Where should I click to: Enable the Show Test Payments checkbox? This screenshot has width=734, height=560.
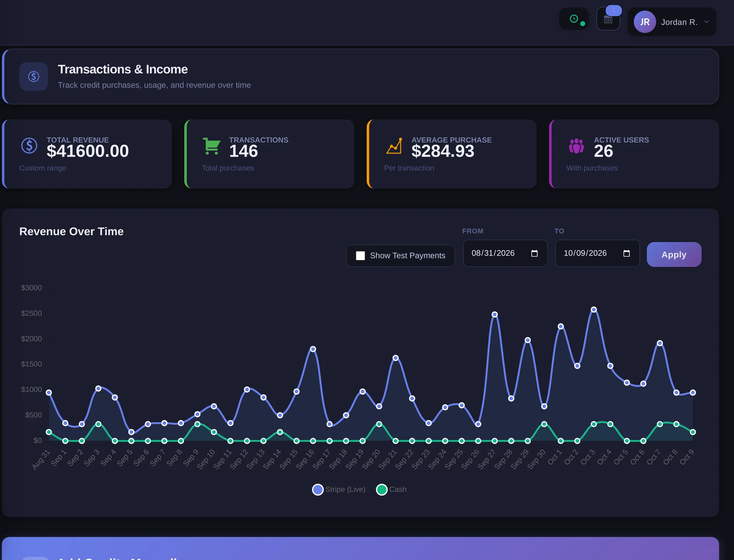click(x=360, y=256)
